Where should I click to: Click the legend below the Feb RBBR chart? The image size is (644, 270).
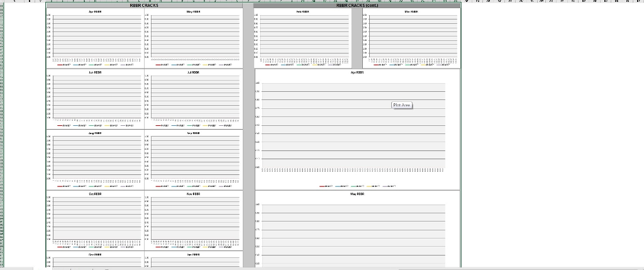pyautogui.click(x=303, y=65)
